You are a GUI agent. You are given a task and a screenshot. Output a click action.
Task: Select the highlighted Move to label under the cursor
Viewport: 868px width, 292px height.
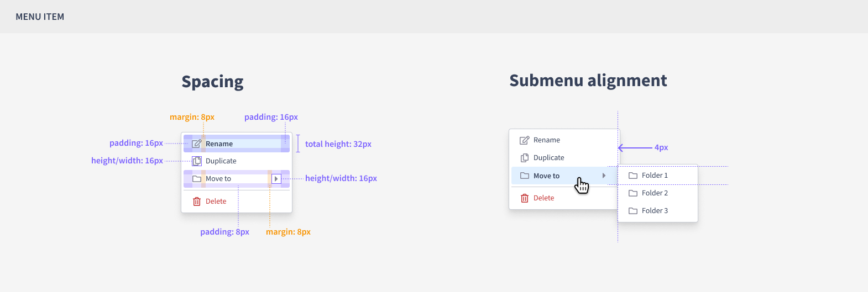tap(546, 176)
